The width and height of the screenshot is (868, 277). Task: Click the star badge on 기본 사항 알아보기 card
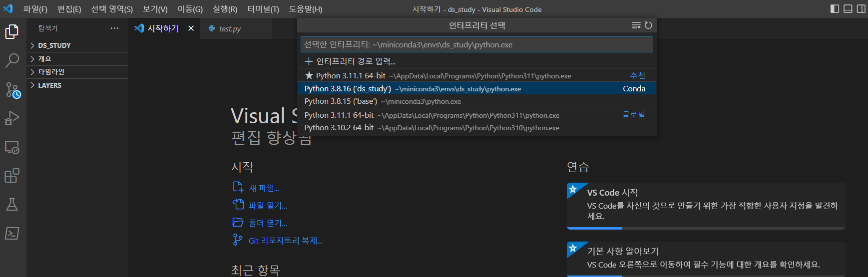[573, 248]
